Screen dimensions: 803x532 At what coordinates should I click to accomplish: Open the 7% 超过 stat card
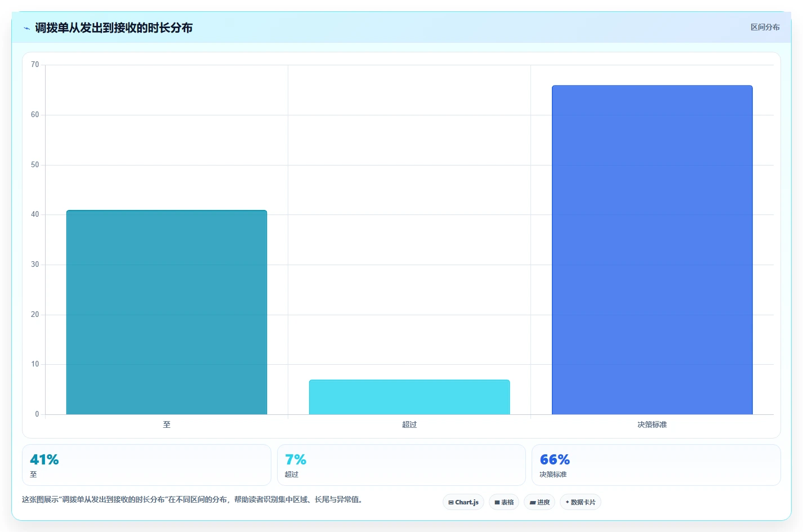[x=401, y=465]
